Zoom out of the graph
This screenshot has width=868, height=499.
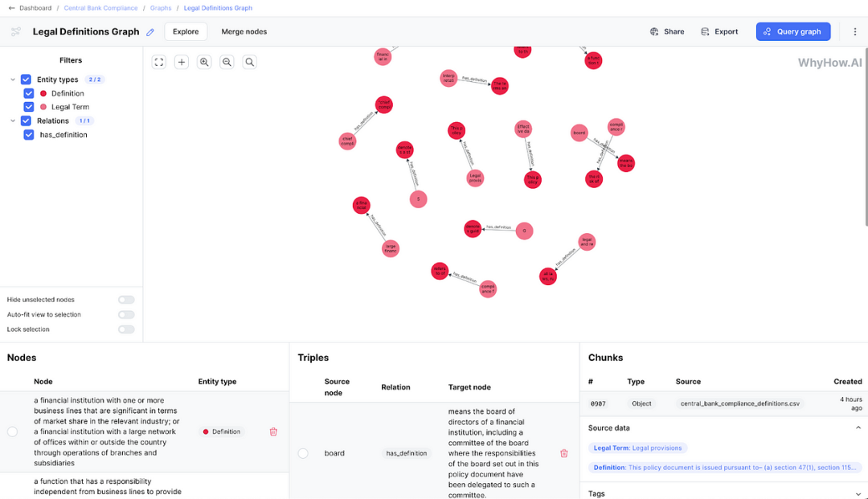point(227,62)
